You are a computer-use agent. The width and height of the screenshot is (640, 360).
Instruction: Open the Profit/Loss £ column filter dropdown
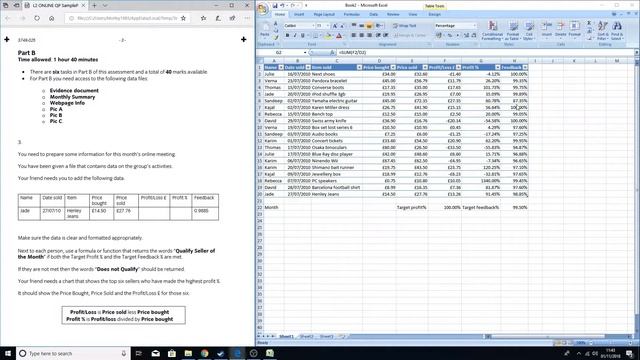[x=458, y=67]
